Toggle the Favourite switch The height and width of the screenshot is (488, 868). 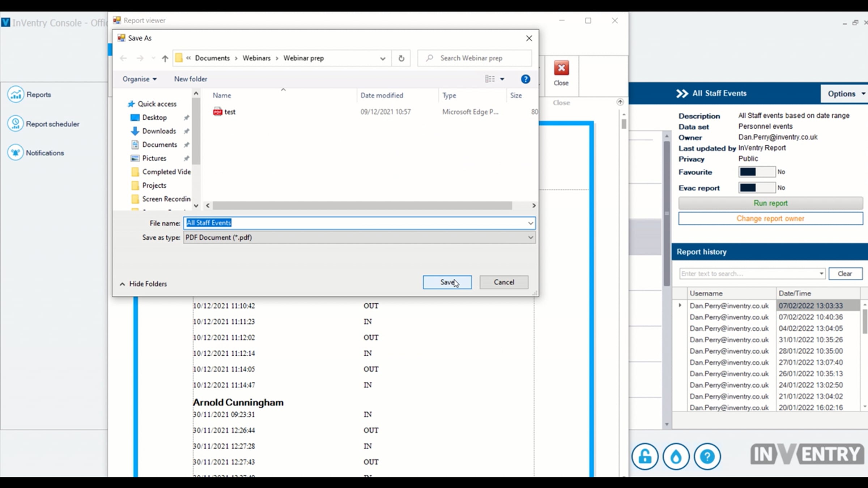[757, 172]
